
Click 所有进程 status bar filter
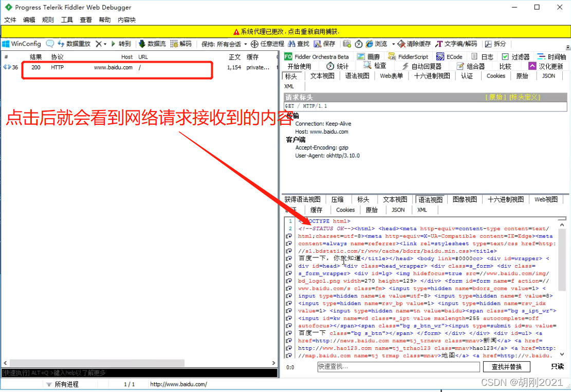tap(62, 384)
